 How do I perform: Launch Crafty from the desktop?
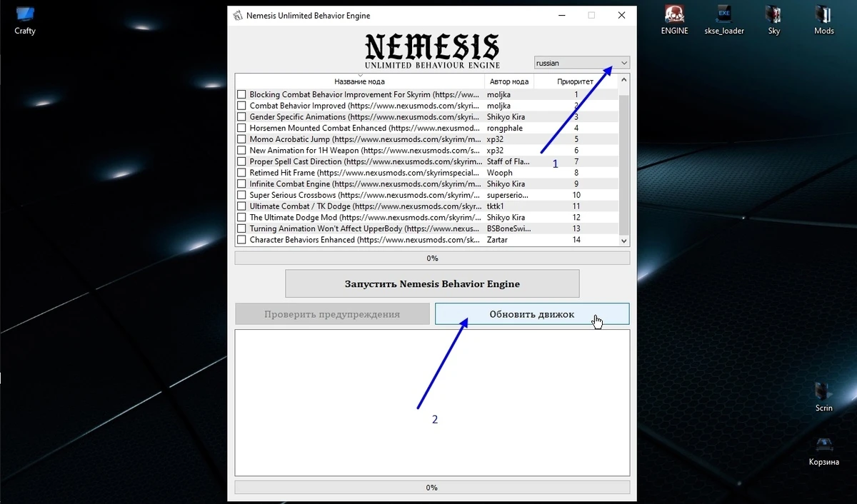pos(24,19)
